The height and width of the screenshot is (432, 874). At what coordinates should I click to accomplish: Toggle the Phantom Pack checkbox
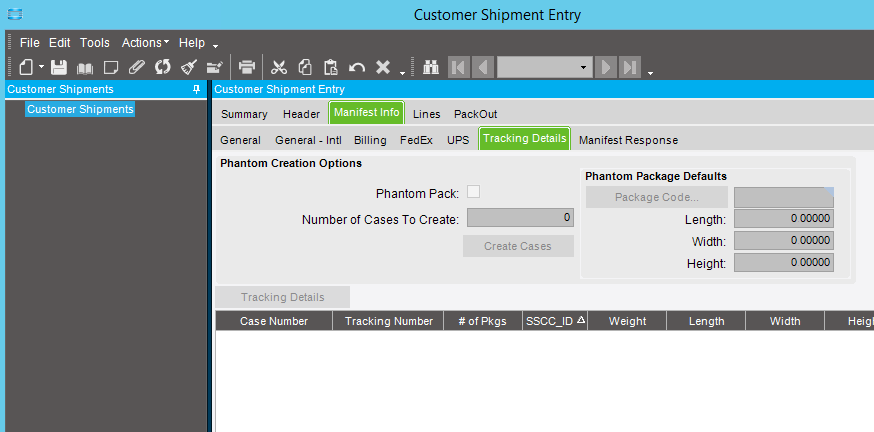[x=473, y=192]
